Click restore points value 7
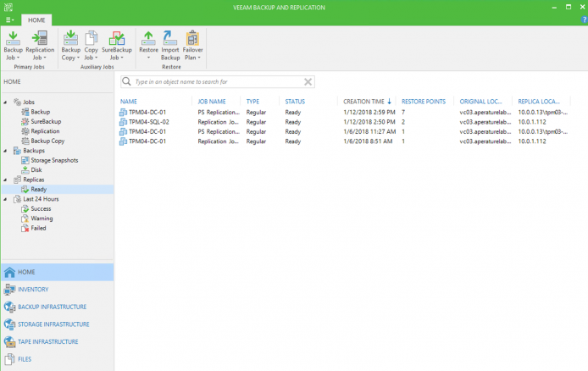This screenshot has height=371, width=588. (x=403, y=112)
